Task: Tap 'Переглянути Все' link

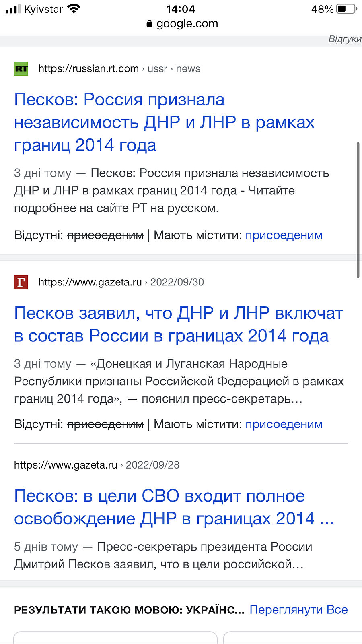Action: pyautogui.click(x=298, y=610)
